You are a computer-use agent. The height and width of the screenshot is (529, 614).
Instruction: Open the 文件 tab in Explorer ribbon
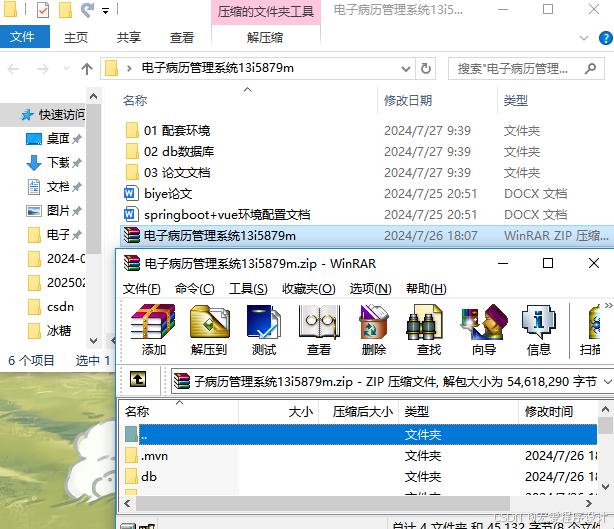[x=24, y=37]
